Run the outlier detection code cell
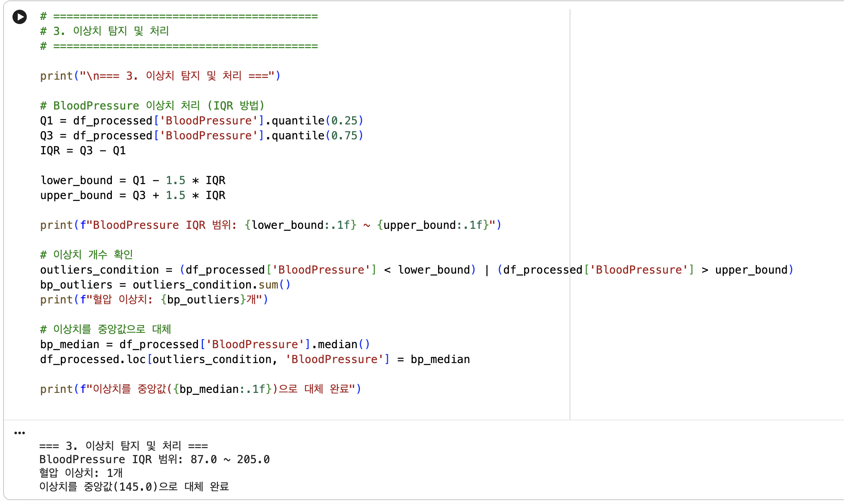 [20, 17]
